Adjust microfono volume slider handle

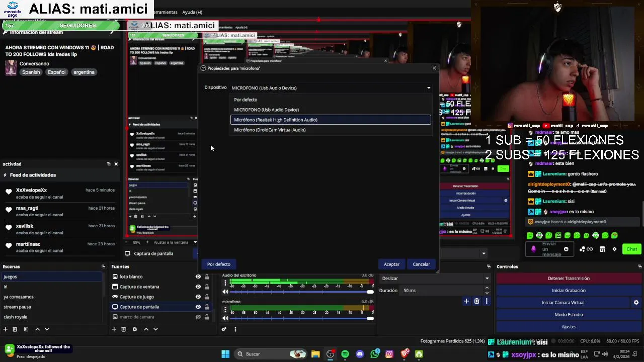[x=370, y=318]
